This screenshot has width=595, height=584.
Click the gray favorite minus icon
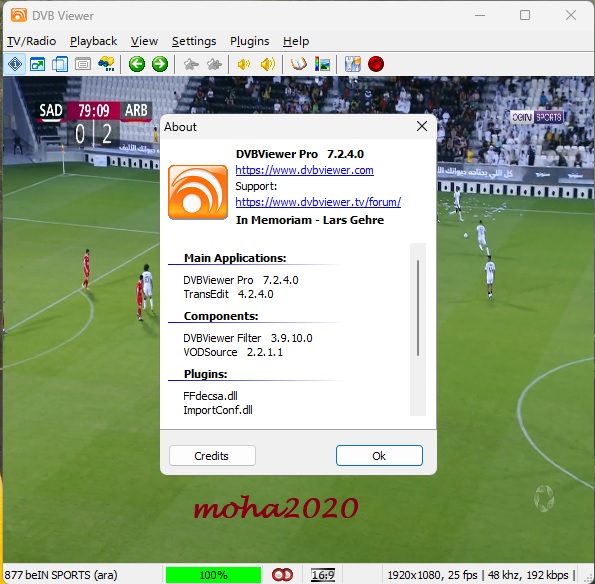191,65
